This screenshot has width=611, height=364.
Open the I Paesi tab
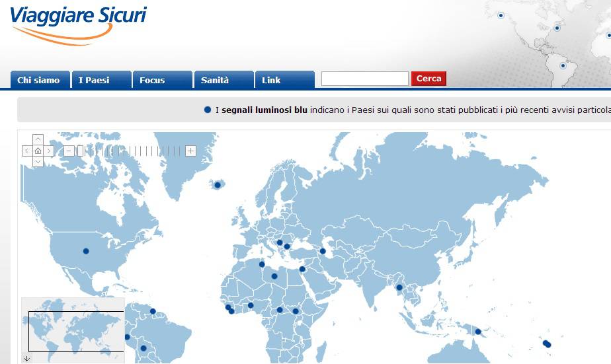tap(95, 80)
